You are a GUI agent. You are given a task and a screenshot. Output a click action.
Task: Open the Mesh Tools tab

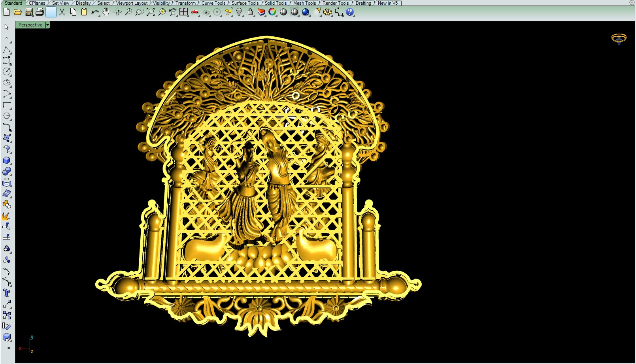304,3
